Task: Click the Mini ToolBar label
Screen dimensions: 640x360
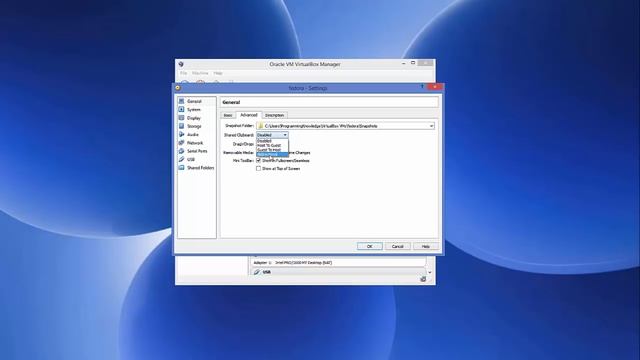Action: coord(243,161)
